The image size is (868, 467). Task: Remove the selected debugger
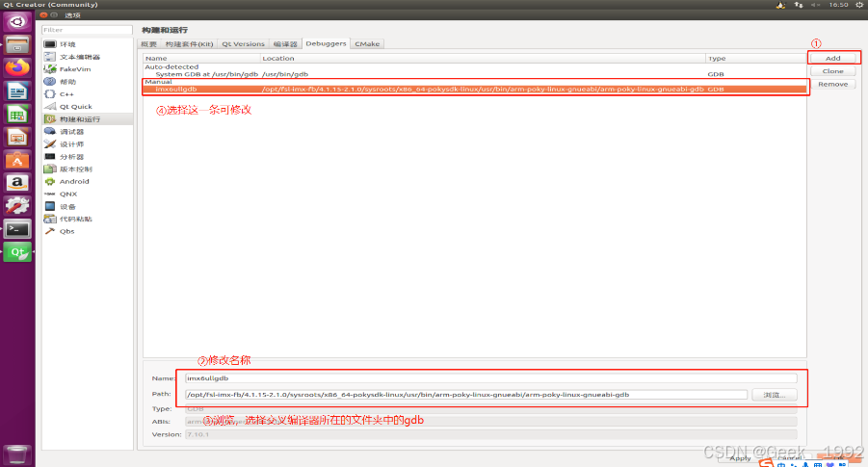click(832, 84)
